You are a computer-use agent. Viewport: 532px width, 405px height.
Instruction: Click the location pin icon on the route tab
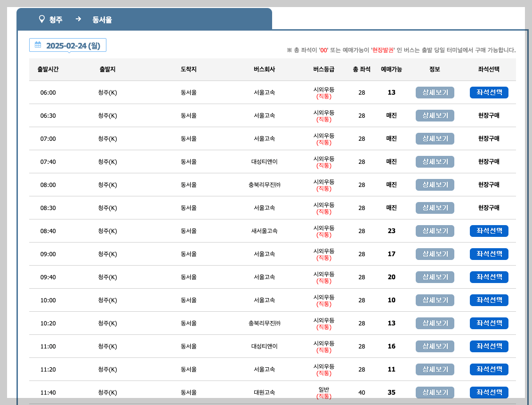click(x=40, y=19)
